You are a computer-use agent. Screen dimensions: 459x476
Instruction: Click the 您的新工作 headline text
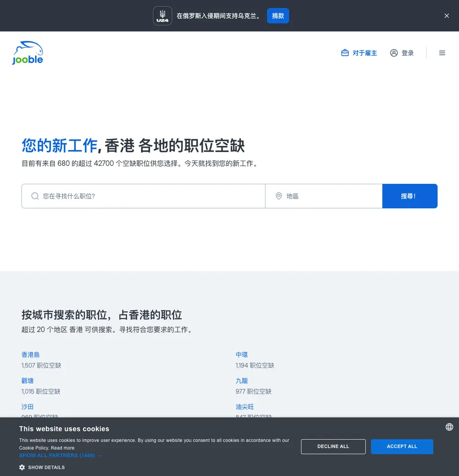[x=59, y=145]
